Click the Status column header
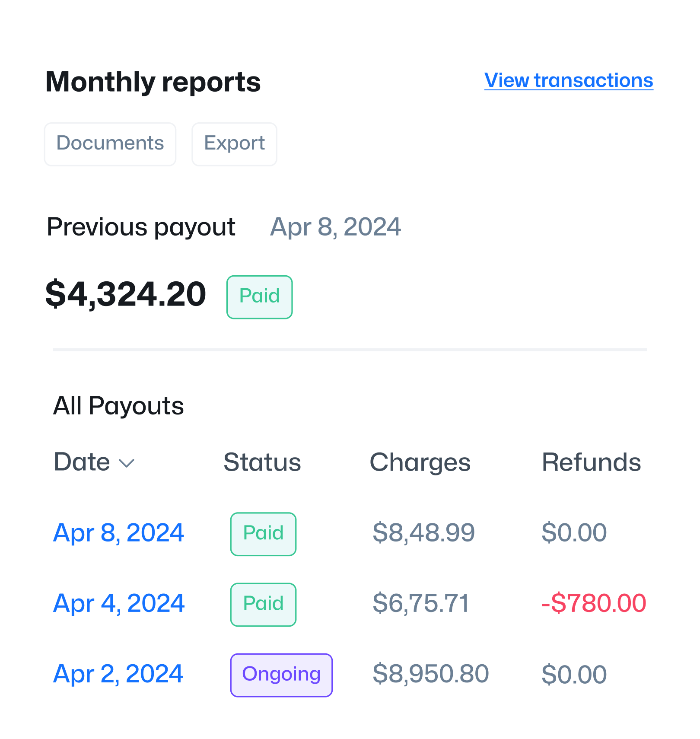The height and width of the screenshot is (739, 700). pos(262,462)
